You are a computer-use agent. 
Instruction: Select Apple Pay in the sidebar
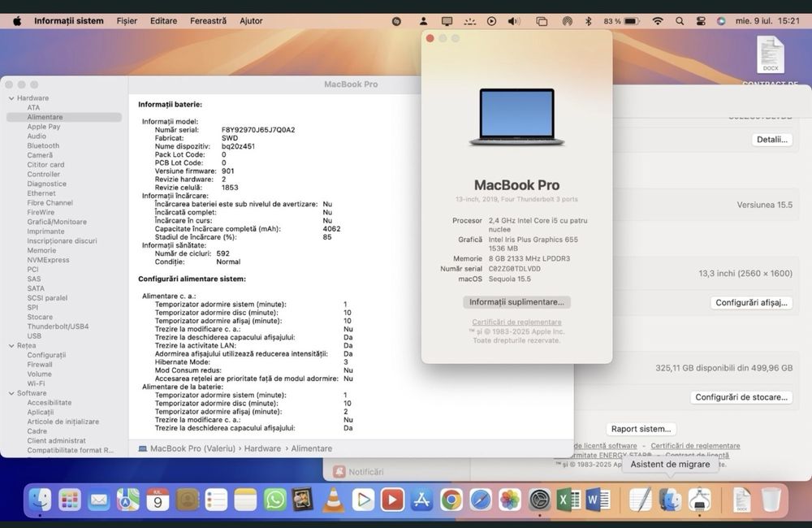[x=44, y=127]
